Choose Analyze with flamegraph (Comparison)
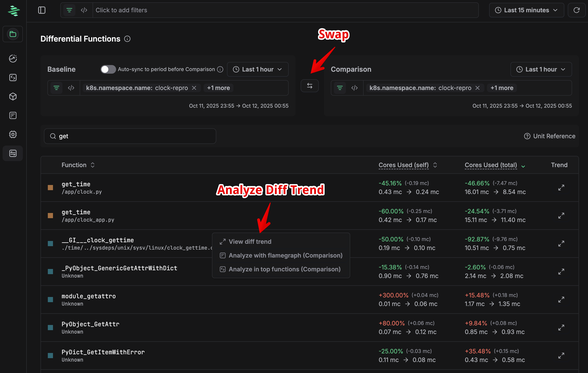The image size is (588, 373). pos(285,255)
